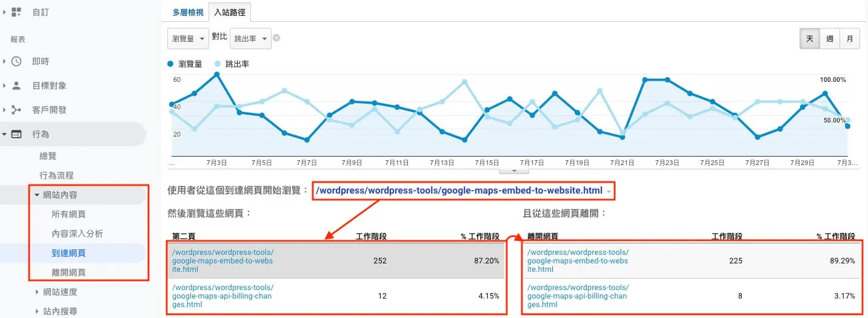Select the 到達網頁 report
The image size is (868, 318).
pos(68,253)
